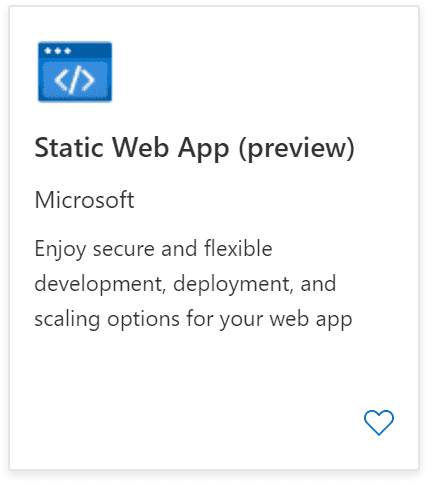The height and width of the screenshot is (486, 434).
Task: Click the three dots in the icon header
Action: (58, 51)
